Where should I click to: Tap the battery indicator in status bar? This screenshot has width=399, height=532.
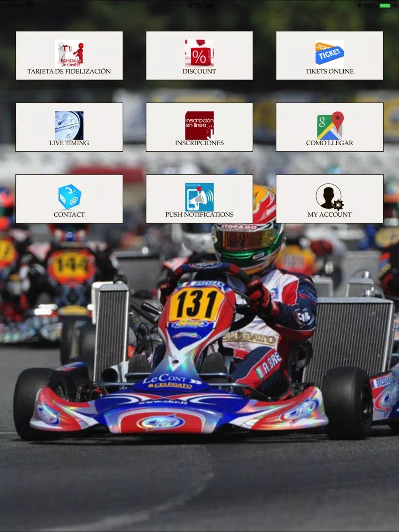pos(385,6)
